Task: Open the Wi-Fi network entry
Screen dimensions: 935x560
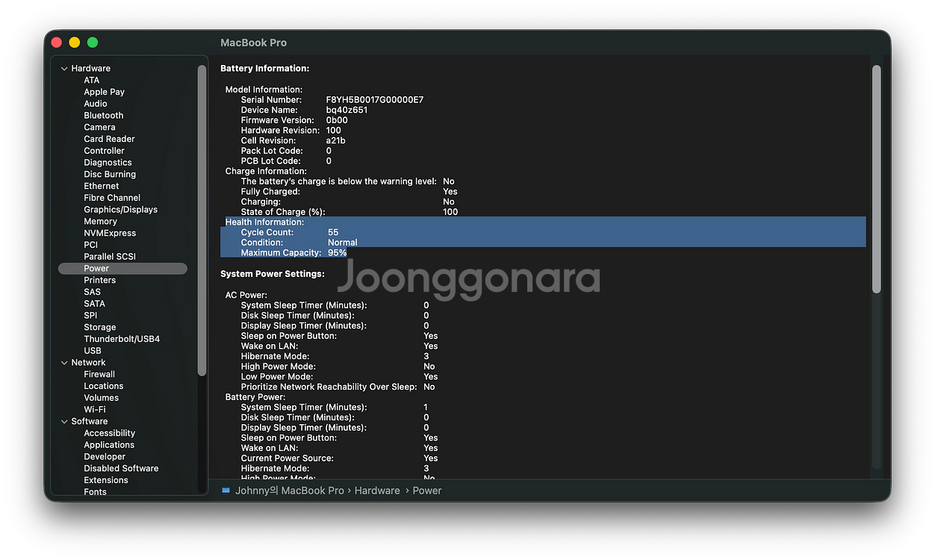Action: (x=94, y=410)
